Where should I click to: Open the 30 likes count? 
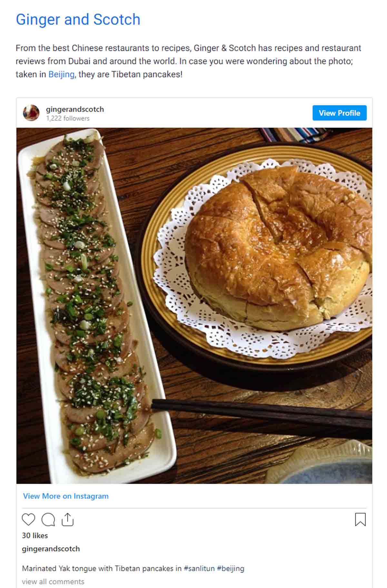tap(35, 535)
